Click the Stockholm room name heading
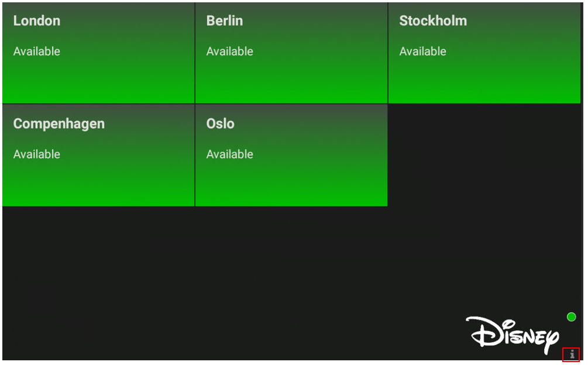 pyautogui.click(x=433, y=20)
